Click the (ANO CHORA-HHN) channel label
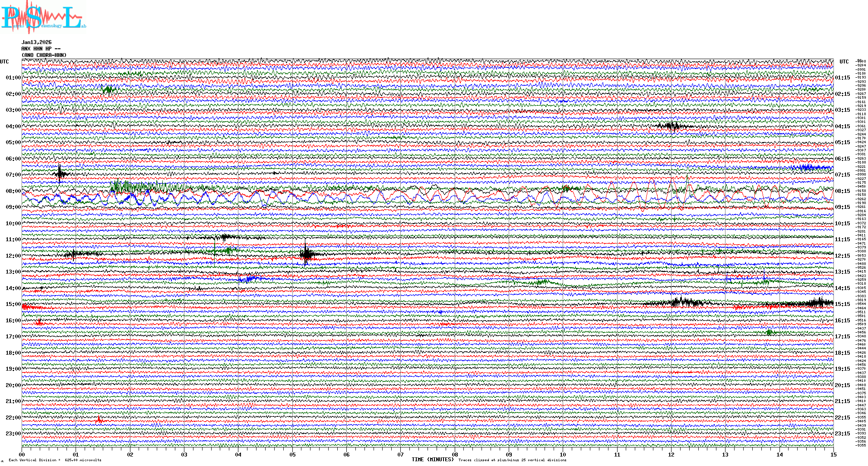Viewport: 868px width, 466px height. point(44,55)
